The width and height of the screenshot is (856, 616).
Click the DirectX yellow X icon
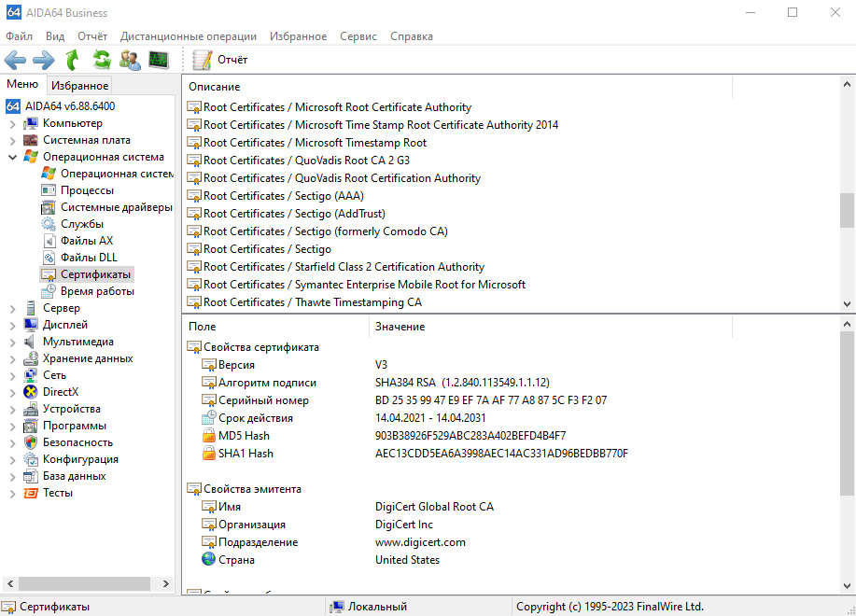coord(31,392)
